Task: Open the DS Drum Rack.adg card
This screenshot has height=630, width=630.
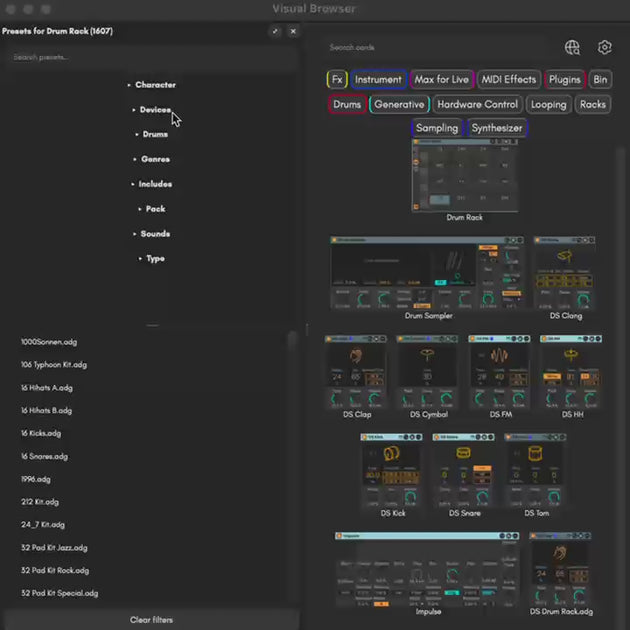Action: click(x=561, y=575)
